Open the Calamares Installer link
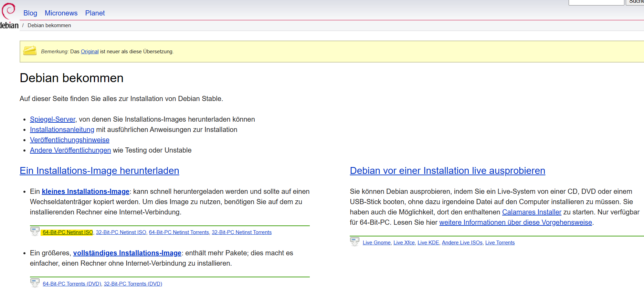Viewport: 644px width, 289px height. click(x=532, y=212)
